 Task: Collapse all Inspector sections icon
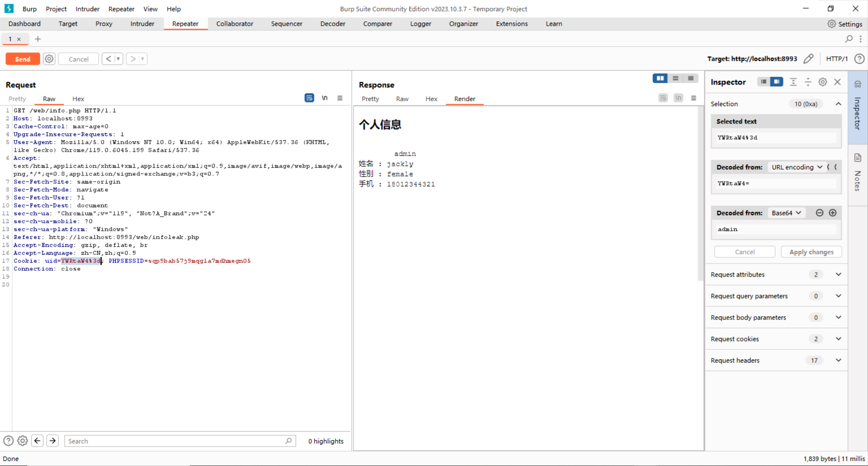(794, 82)
